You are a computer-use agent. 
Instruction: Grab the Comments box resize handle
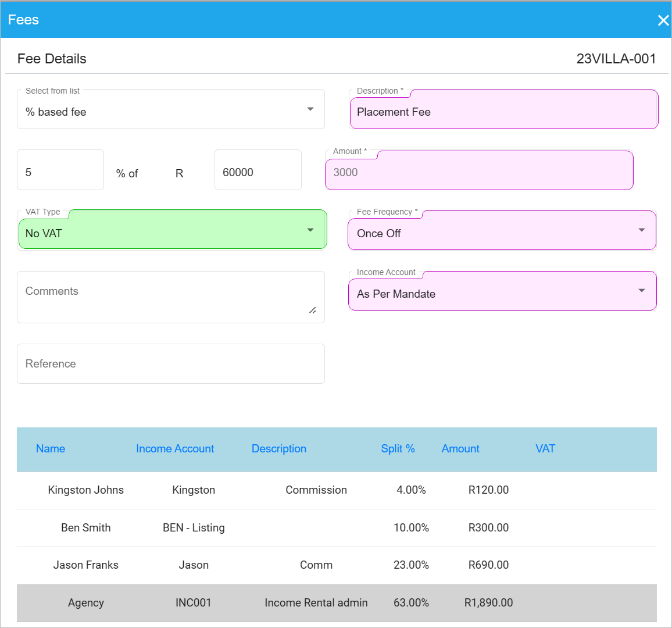313,311
